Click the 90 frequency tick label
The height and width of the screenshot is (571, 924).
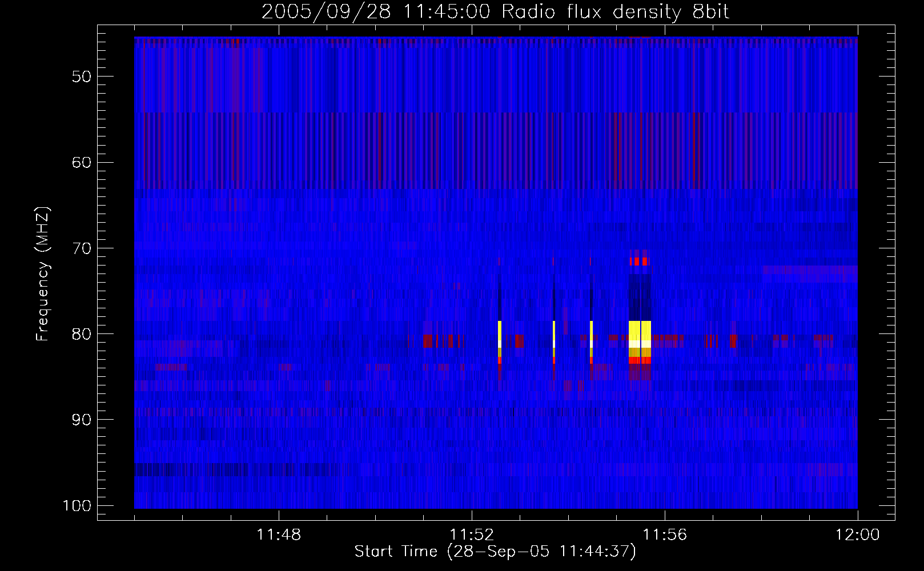(x=82, y=420)
